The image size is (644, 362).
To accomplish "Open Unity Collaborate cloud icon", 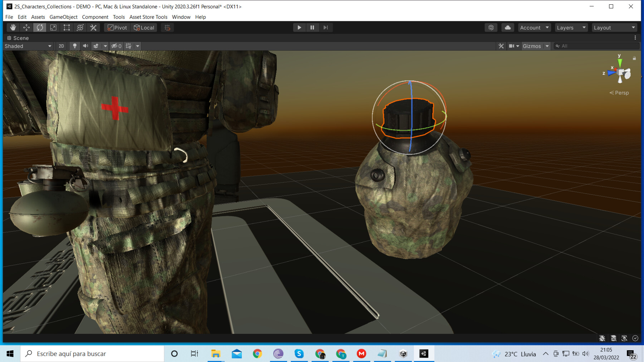I will click(508, 28).
